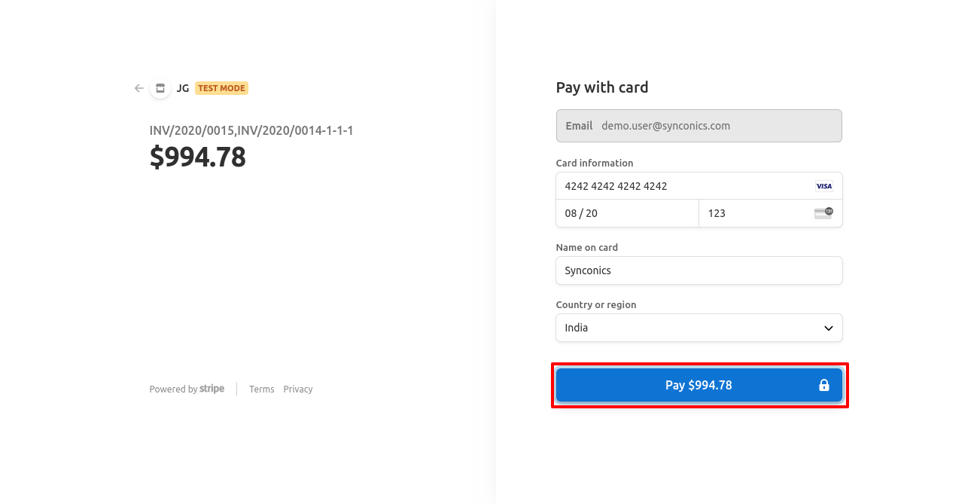This screenshot has width=980, height=504.
Task: Click the chevron arrow beside India
Action: [828, 328]
